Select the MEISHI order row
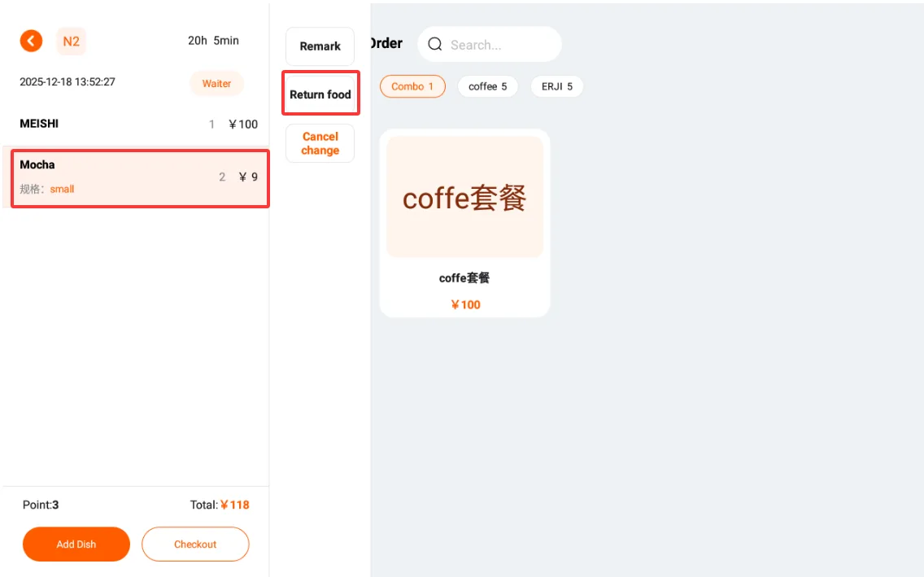Viewport: 924px width, 577px height. 136,124
